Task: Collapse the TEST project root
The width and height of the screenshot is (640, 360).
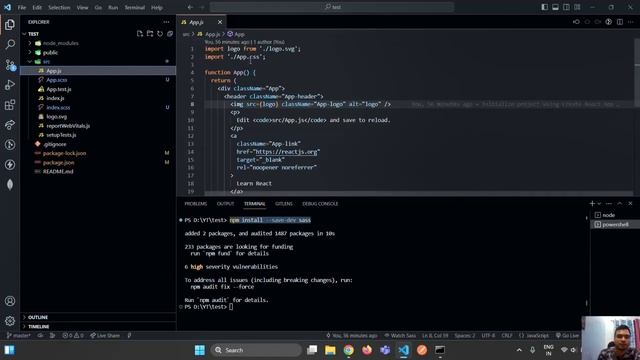Action: (24, 34)
